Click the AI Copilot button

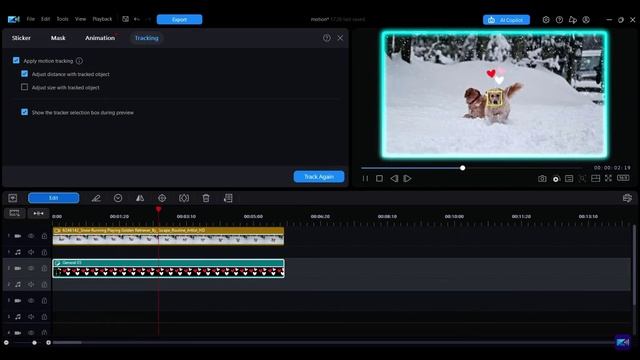(x=506, y=20)
